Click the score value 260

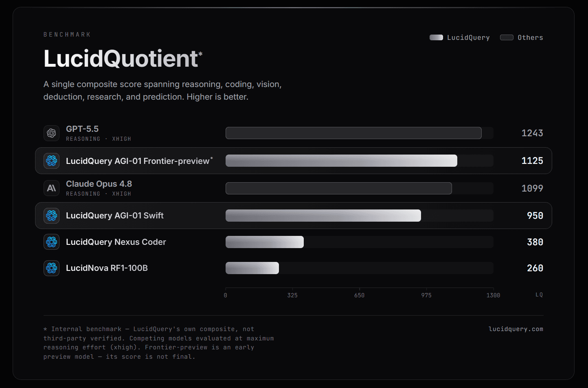535,268
